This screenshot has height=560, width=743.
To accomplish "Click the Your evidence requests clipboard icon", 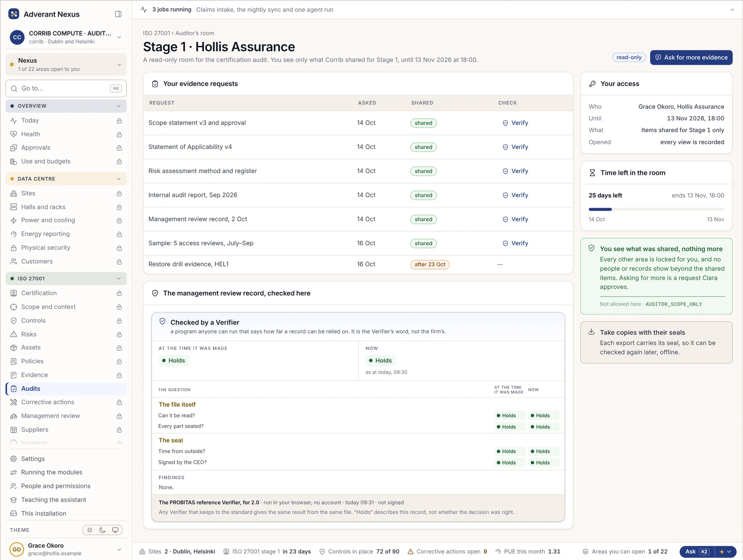I will click(155, 84).
